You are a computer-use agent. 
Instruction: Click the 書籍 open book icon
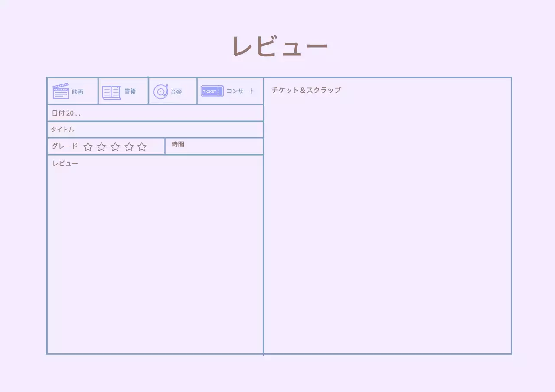coord(111,91)
